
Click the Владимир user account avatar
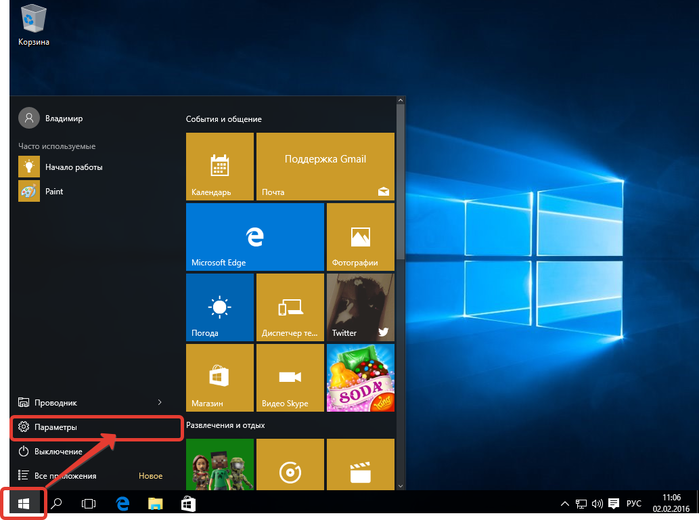click(29, 118)
